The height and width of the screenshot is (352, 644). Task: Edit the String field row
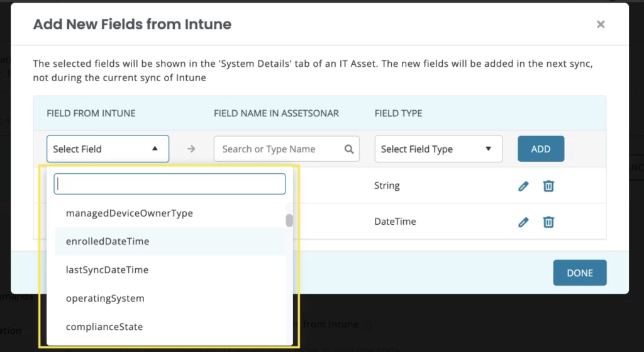click(523, 186)
